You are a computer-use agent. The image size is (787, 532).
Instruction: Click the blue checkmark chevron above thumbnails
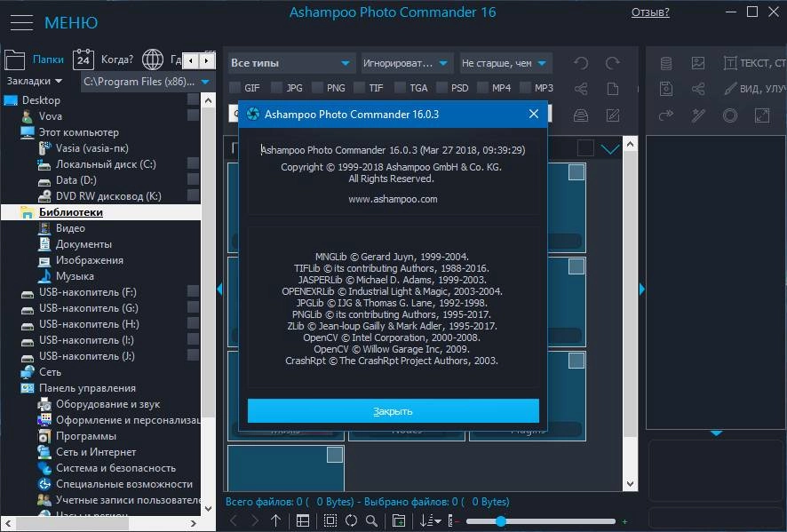coord(610,149)
